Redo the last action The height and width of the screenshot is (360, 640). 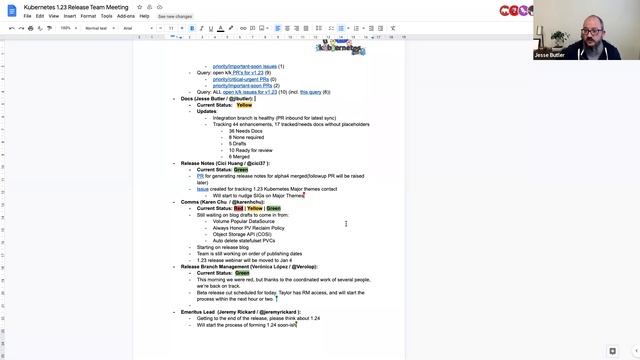coord(21,28)
